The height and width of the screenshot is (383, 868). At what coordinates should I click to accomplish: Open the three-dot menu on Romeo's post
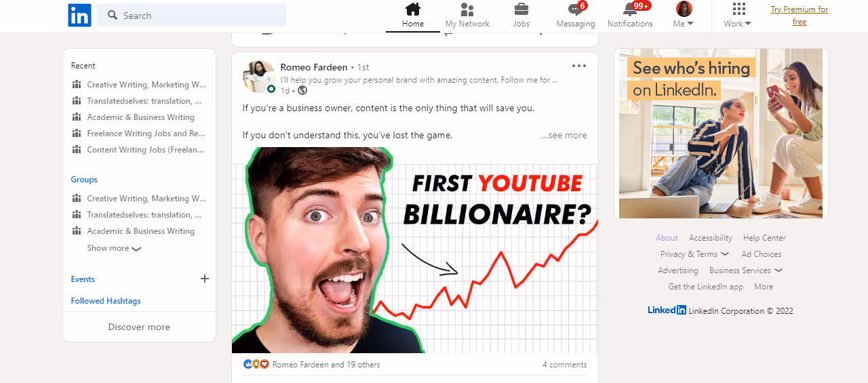tap(578, 66)
